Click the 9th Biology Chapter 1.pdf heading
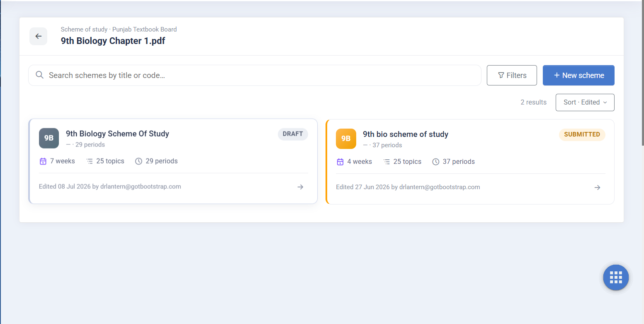This screenshot has height=324, width=644. (113, 41)
